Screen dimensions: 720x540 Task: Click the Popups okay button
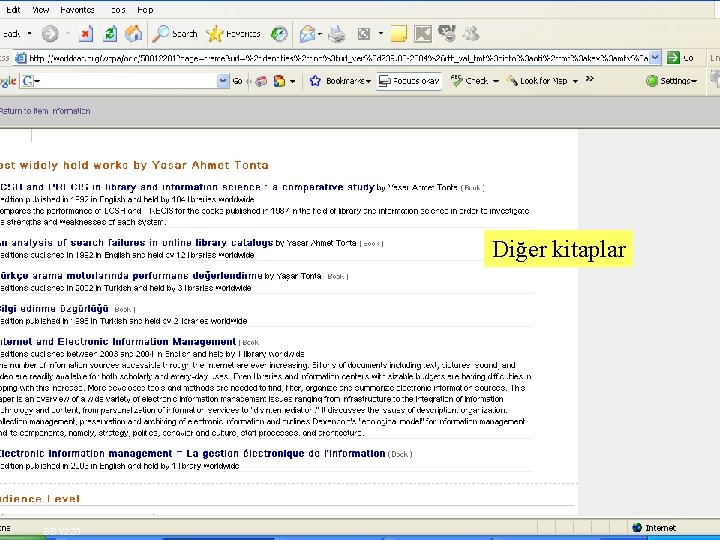coord(409,81)
